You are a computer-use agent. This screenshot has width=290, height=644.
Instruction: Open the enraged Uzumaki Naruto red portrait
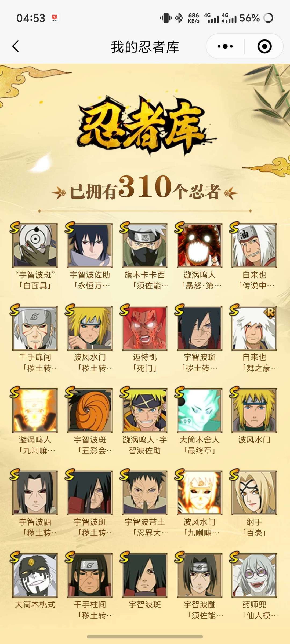pyautogui.click(x=200, y=246)
